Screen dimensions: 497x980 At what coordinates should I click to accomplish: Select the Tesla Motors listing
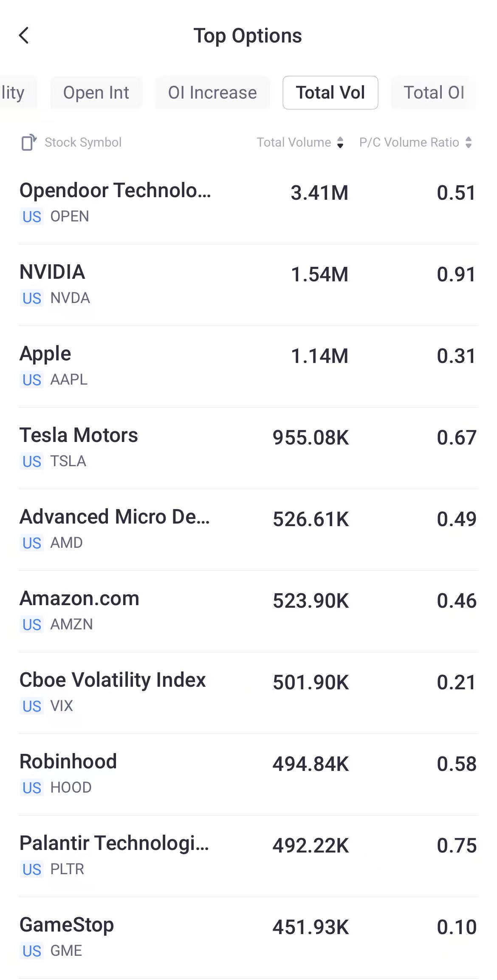[248, 448]
